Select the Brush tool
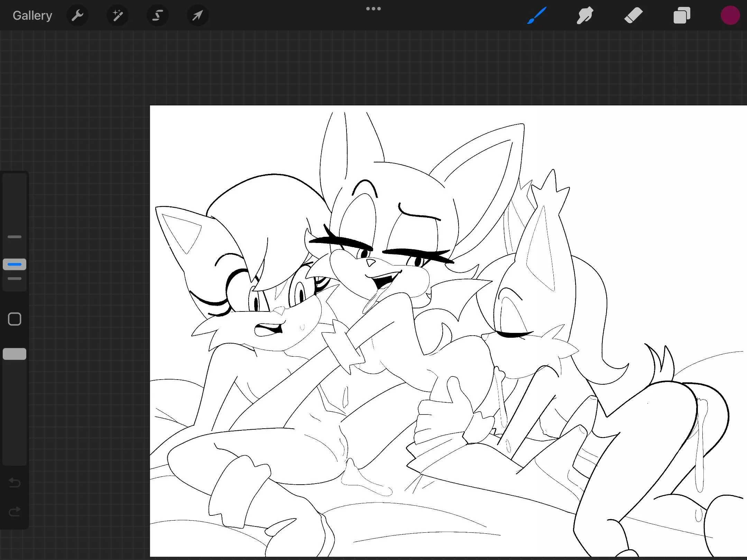The width and height of the screenshot is (747, 560). tap(537, 15)
